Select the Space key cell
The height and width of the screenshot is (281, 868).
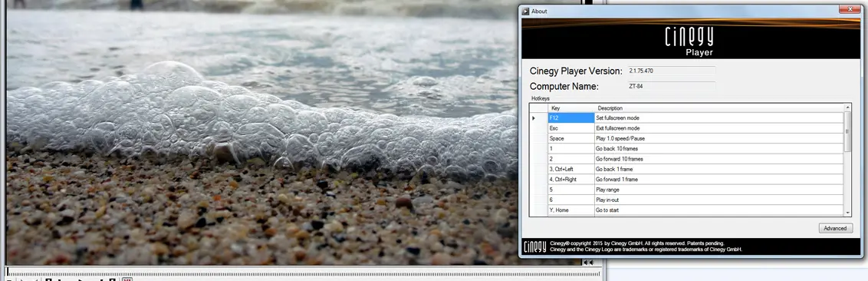point(571,138)
